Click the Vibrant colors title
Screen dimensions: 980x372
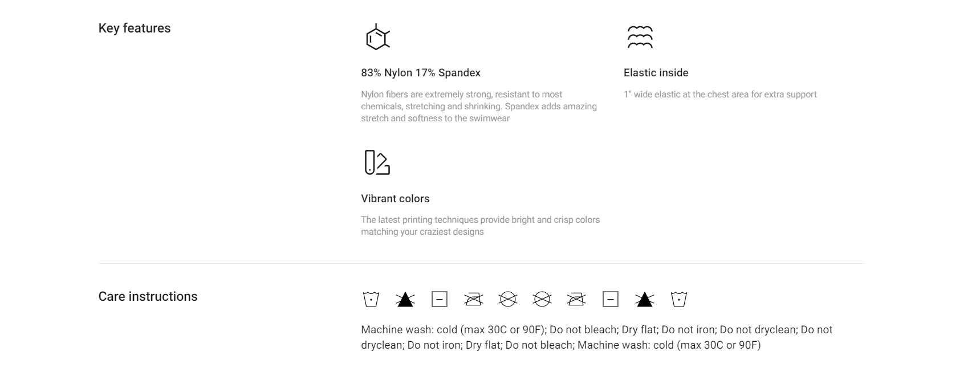395,199
